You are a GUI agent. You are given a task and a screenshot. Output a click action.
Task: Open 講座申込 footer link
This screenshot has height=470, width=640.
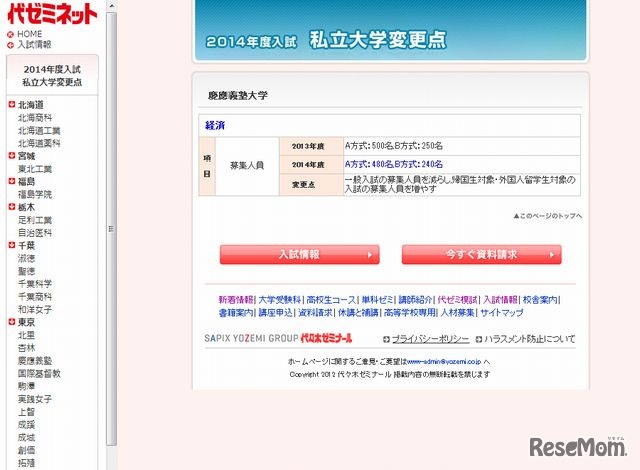(x=276, y=313)
